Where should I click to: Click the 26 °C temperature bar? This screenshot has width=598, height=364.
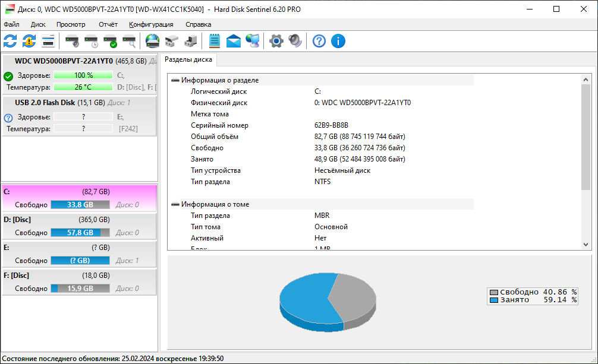coord(83,87)
